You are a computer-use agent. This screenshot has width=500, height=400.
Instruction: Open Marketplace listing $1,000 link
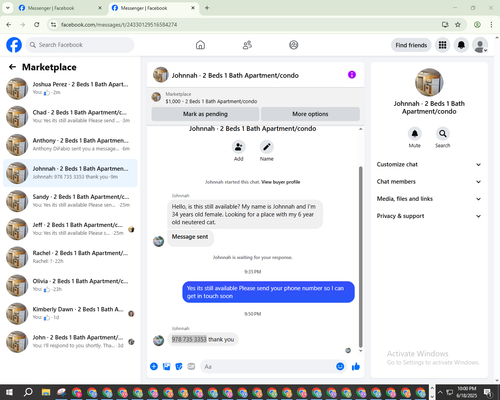point(211,101)
